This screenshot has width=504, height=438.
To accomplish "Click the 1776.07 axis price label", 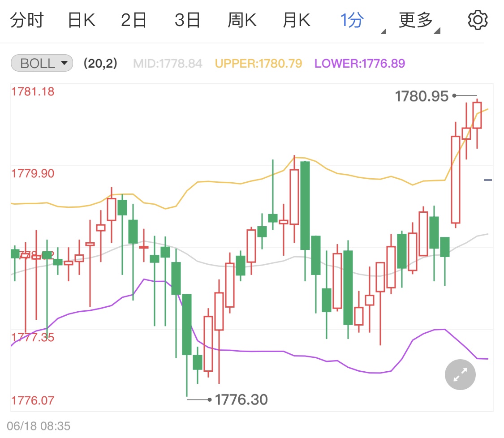I will tap(33, 400).
